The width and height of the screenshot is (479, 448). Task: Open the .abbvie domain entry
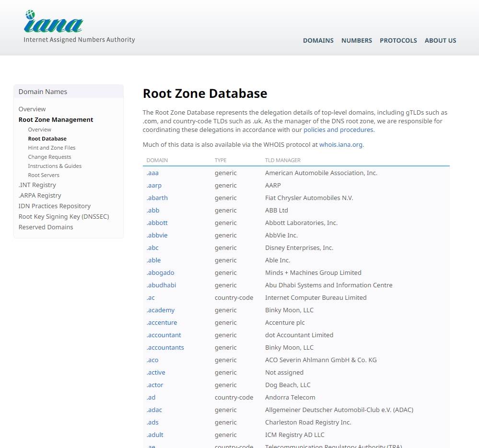157,236
